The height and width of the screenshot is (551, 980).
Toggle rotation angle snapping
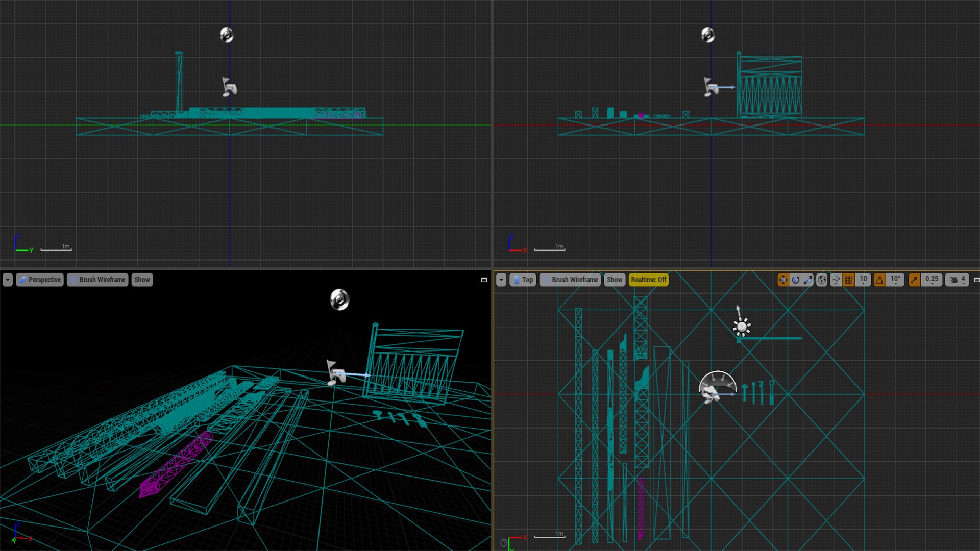click(x=879, y=280)
